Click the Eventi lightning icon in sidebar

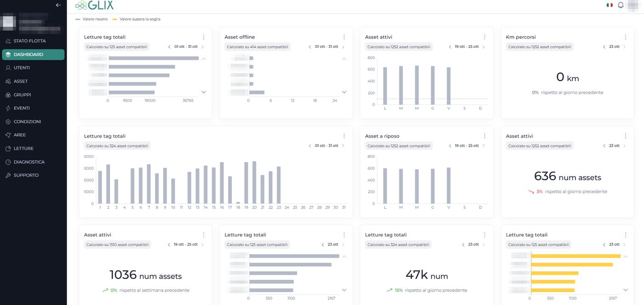click(x=8, y=108)
